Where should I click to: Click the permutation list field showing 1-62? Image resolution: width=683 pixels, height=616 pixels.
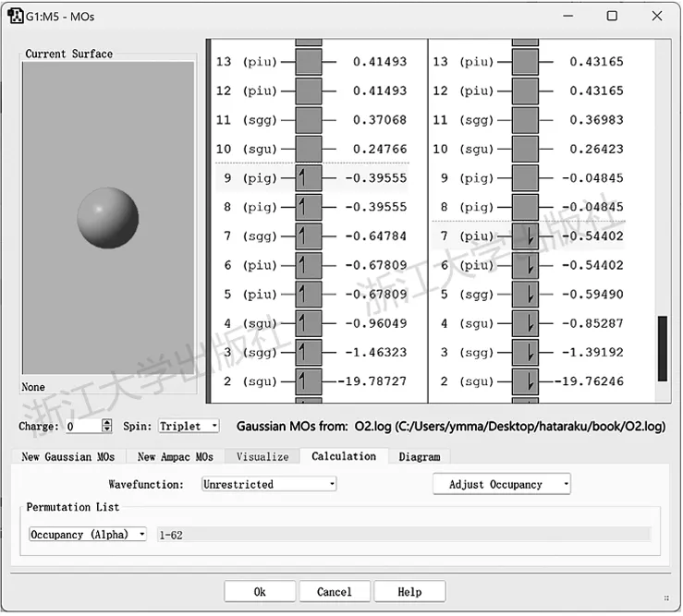404,535
